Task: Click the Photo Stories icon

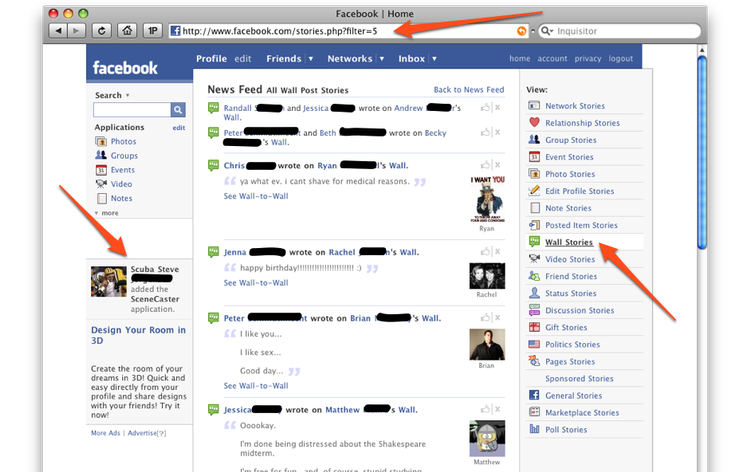Action: tap(534, 174)
